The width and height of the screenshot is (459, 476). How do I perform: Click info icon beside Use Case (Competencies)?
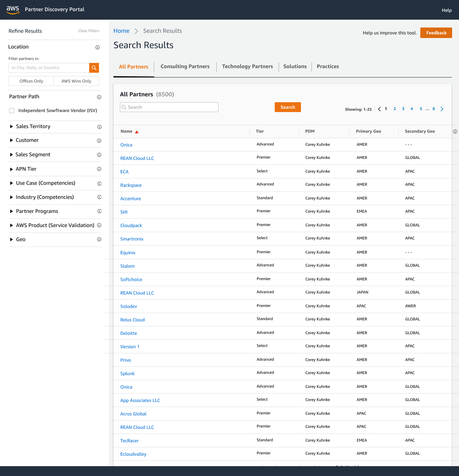[99, 184]
